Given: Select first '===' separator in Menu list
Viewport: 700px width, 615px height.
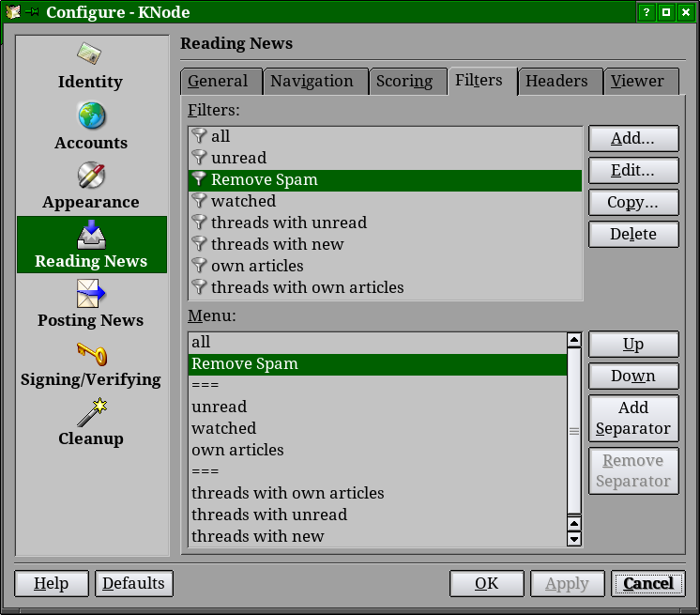Looking at the screenshot, I should [377, 385].
